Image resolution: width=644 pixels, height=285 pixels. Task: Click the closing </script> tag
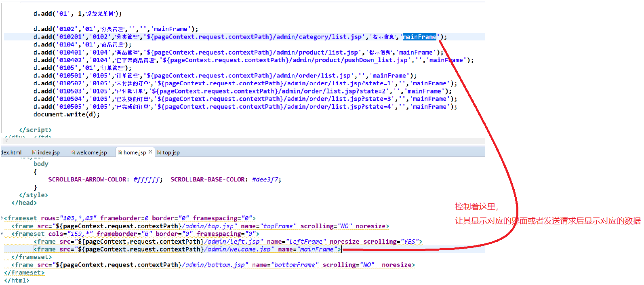(35, 130)
